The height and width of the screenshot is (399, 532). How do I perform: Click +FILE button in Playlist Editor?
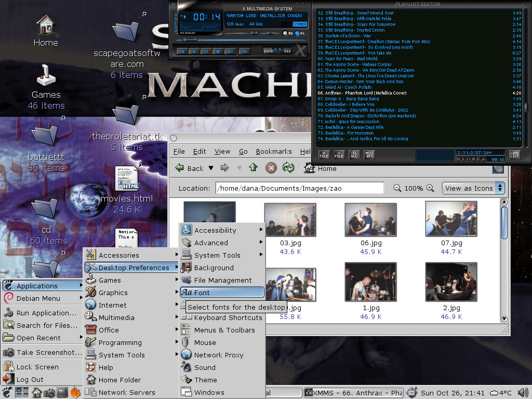coord(324,155)
